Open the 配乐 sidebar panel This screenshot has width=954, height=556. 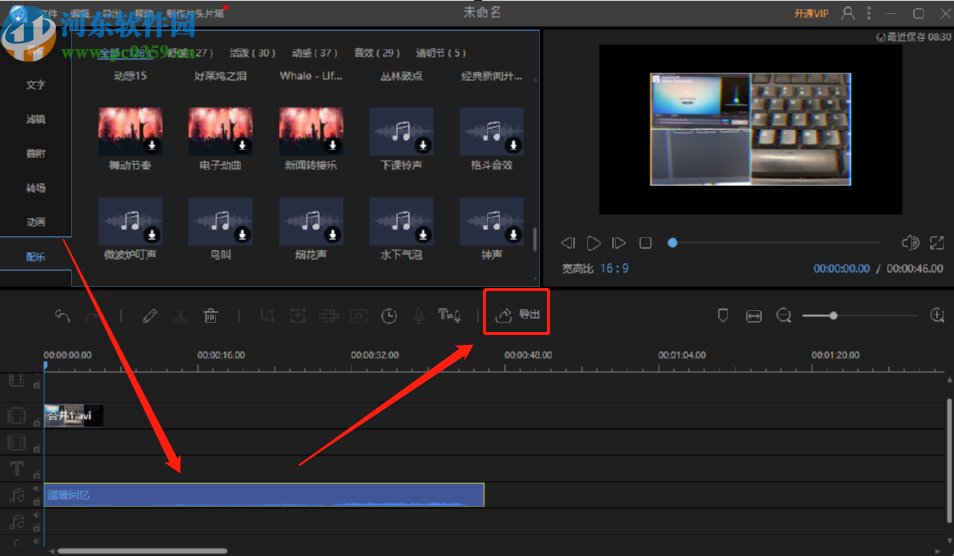click(35, 257)
